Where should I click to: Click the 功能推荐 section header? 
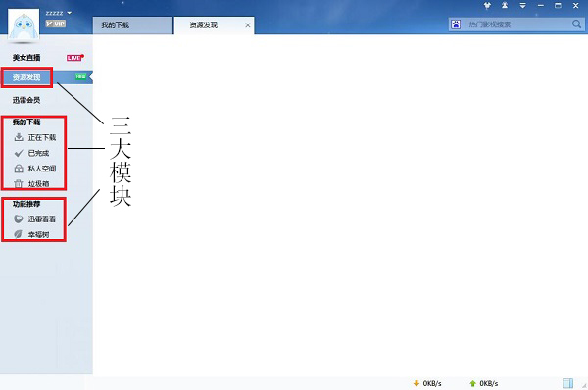pyautogui.click(x=26, y=204)
